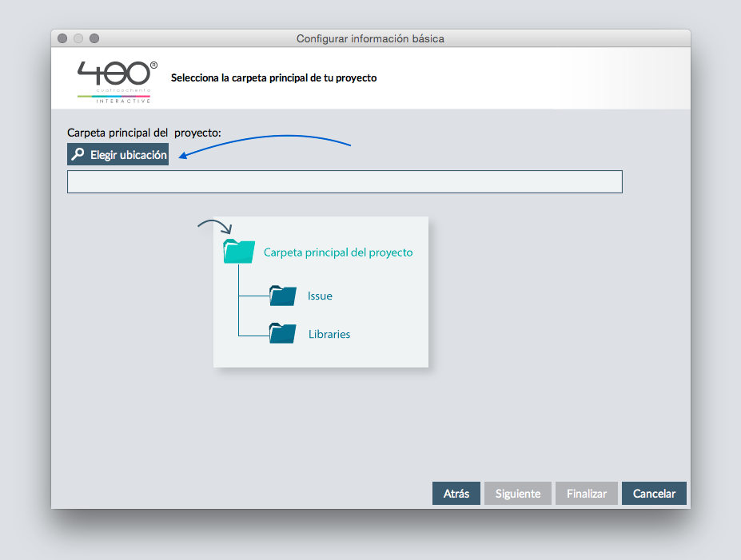Click the teal main project folder icon
This screenshot has height=560, width=741.
point(239,252)
